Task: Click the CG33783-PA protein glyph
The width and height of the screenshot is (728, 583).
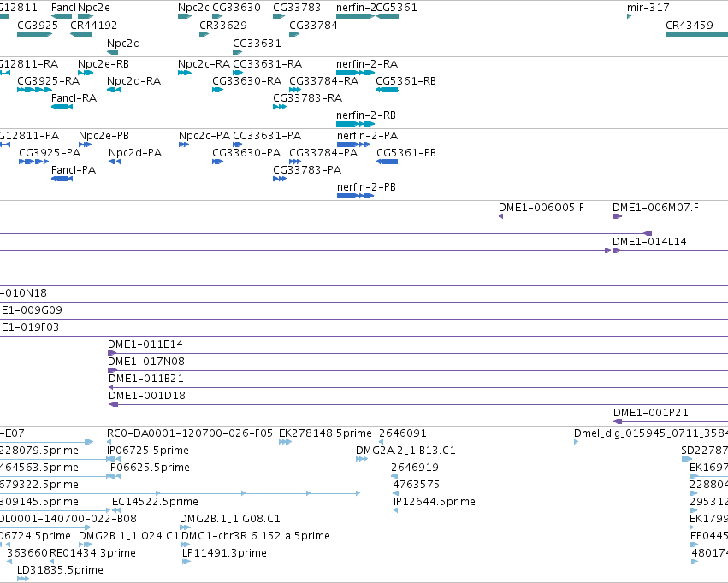Action: coord(280,179)
